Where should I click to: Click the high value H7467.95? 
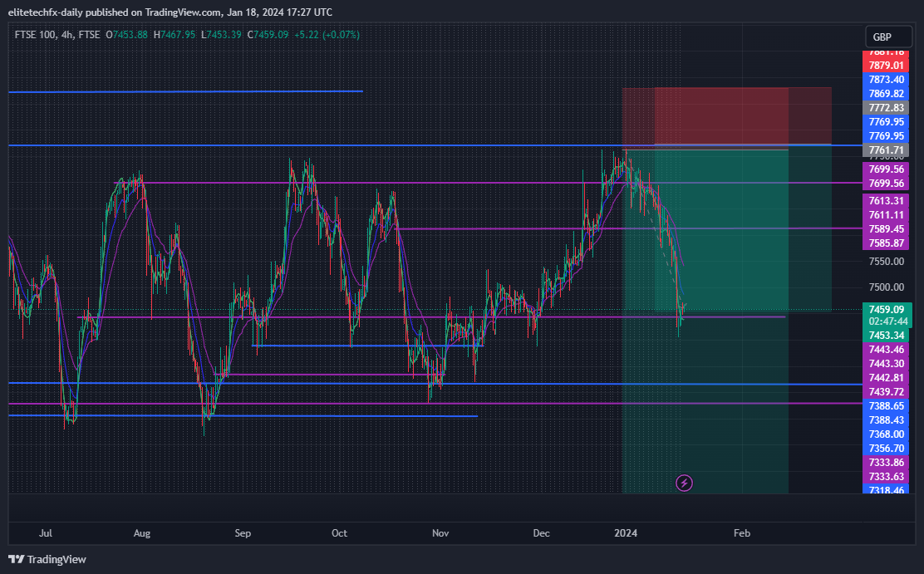(x=174, y=35)
